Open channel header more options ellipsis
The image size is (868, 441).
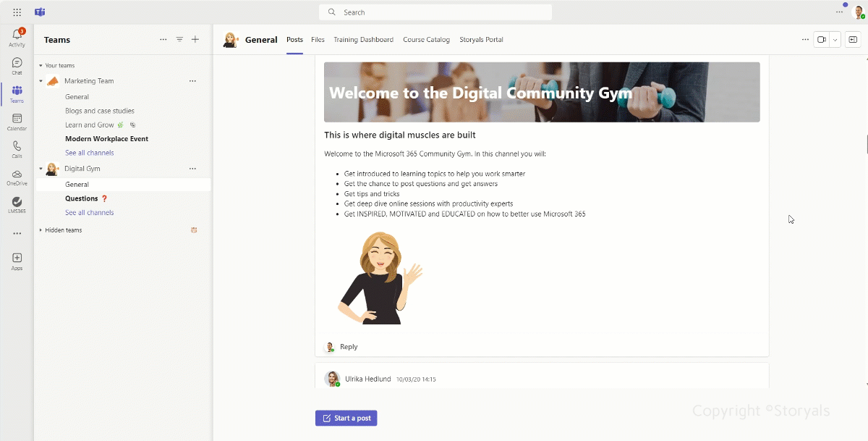coord(805,40)
